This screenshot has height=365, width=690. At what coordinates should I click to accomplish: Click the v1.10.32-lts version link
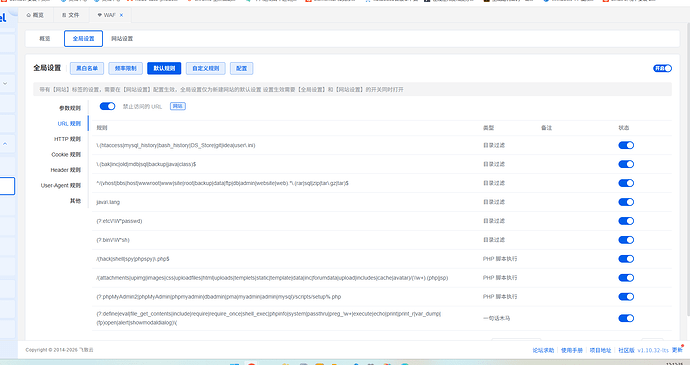[x=653, y=350]
